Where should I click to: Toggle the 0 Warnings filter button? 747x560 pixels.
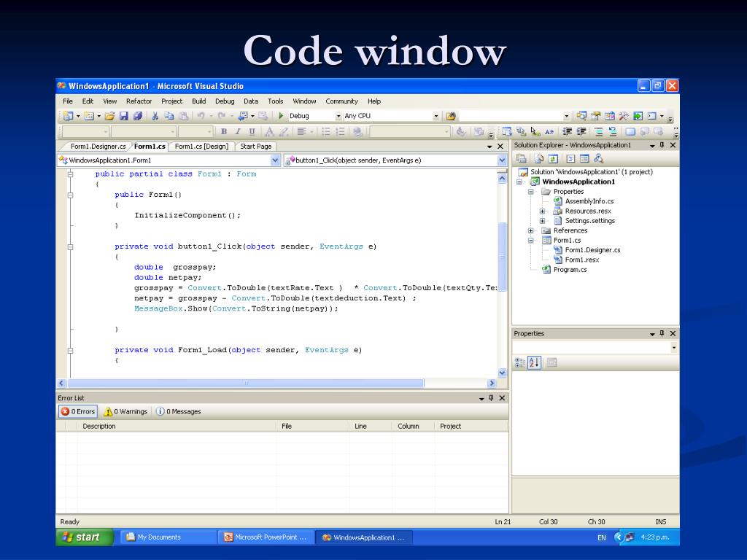point(125,411)
